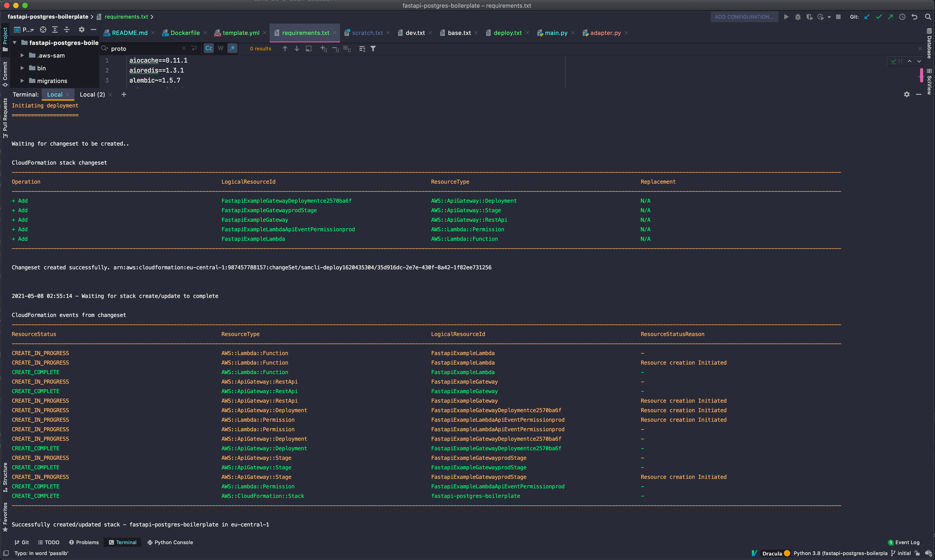935x560 pixels.
Task: Open Search Everywhere with the magnifier icon
Action: (x=929, y=17)
